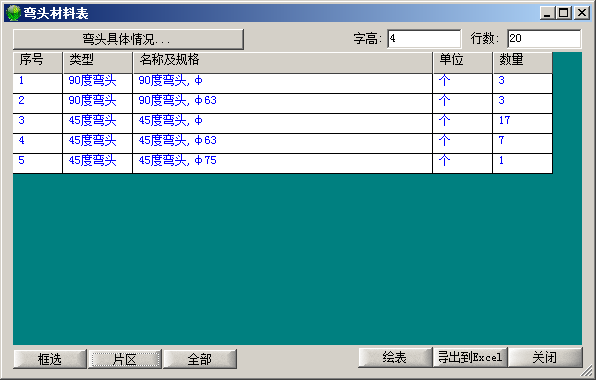The image size is (596, 380).
Task: Select row 3 specification 45度弯头, φ
Action: (x=282, y=124)
